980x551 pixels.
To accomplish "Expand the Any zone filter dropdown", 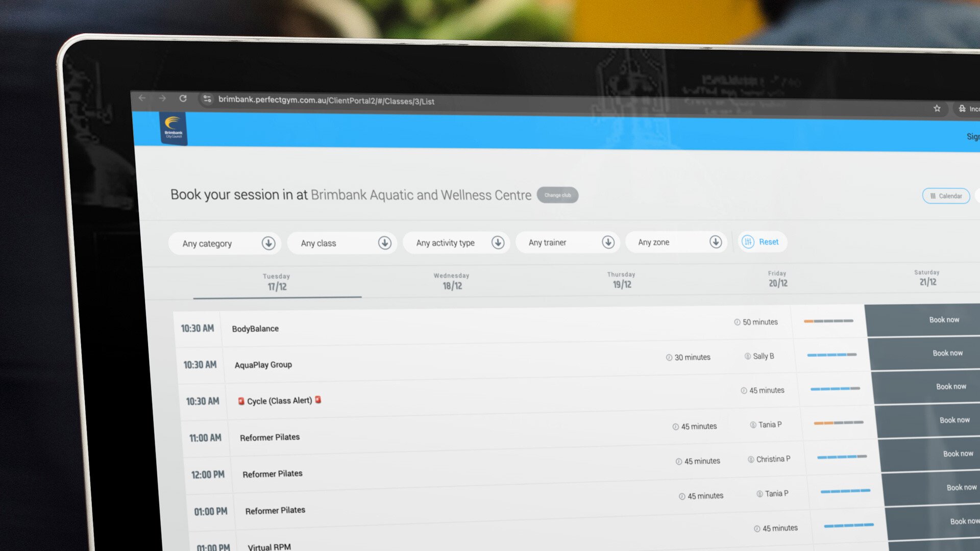I will click(716, 242).
